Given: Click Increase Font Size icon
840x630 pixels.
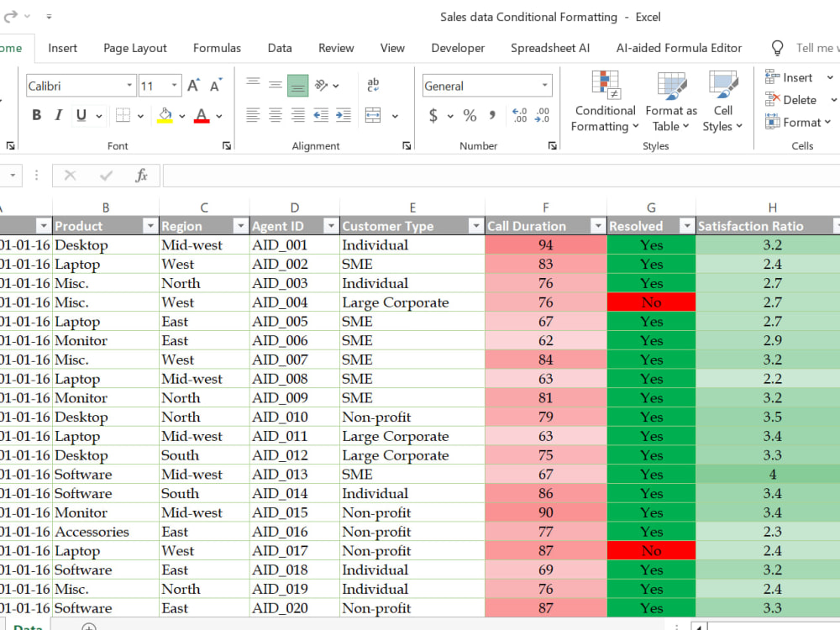Looking at the screenshot, I should coord(193,86).
